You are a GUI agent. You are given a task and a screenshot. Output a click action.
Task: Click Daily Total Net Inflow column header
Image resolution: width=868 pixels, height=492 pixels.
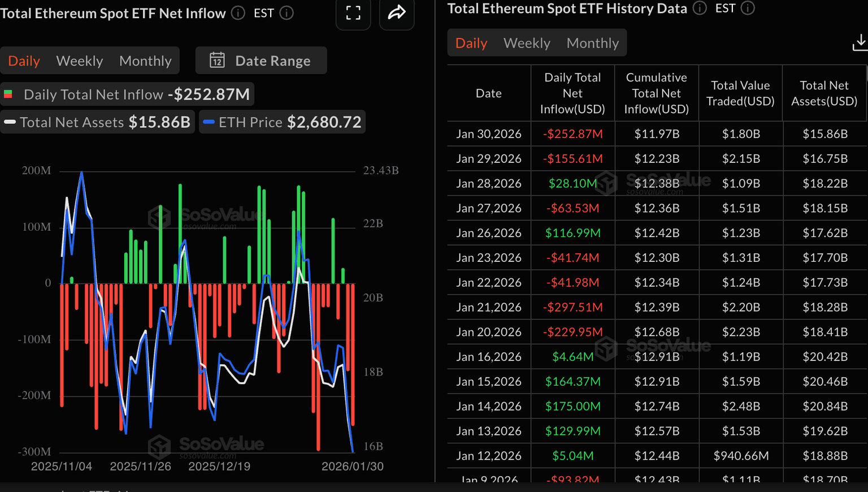pyautogui.click(x=572, y=93)
